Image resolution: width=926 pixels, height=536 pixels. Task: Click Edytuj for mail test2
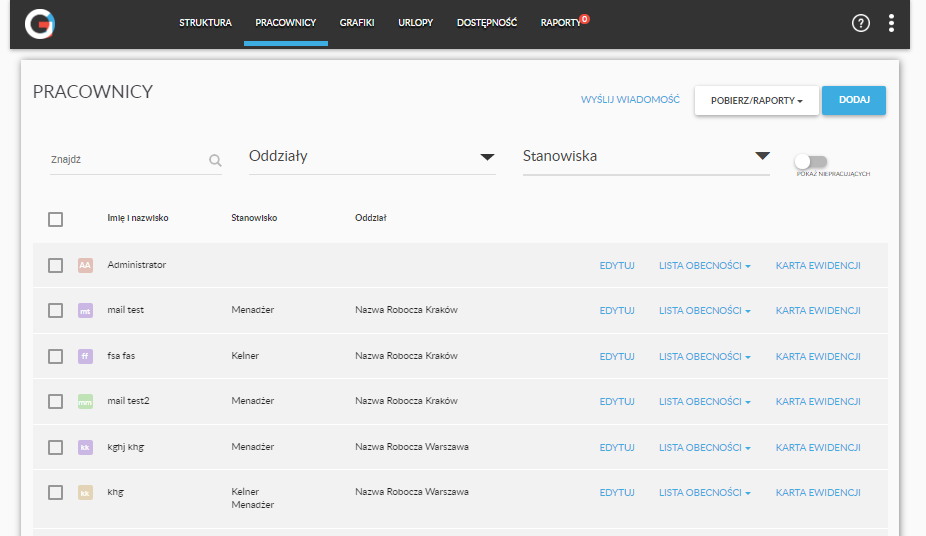(x=617, y=401)
